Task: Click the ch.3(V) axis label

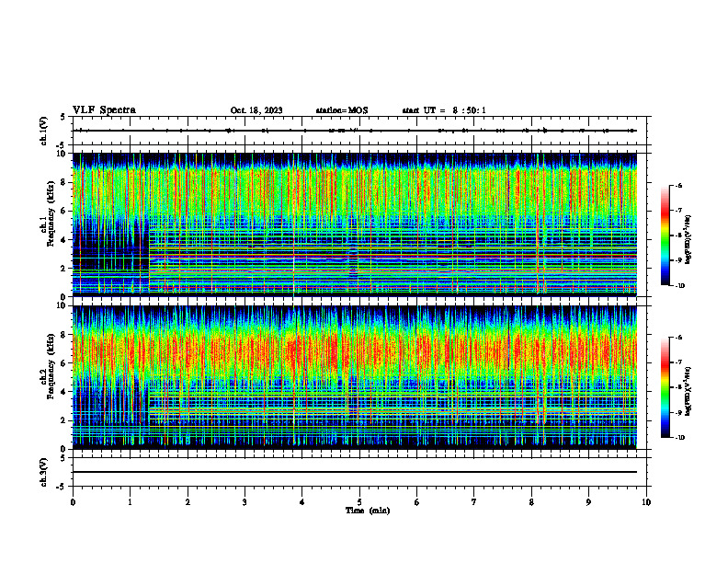Action: coord(44,472)
